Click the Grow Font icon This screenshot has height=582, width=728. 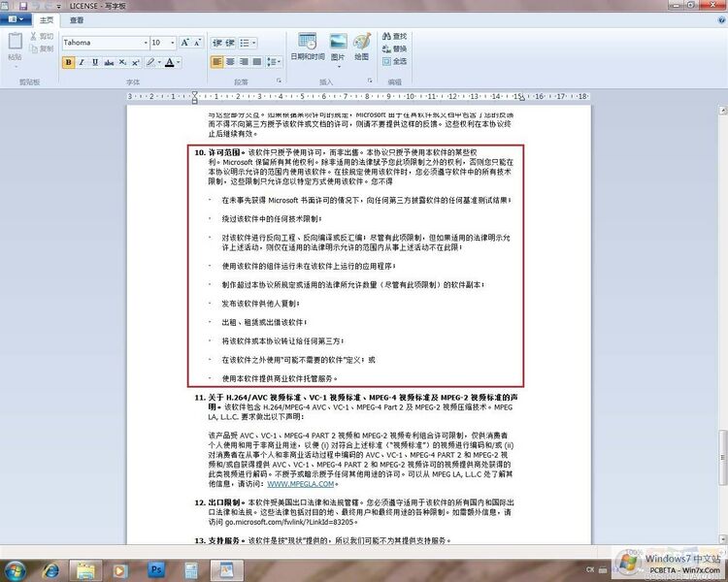[x=184, y=43]
